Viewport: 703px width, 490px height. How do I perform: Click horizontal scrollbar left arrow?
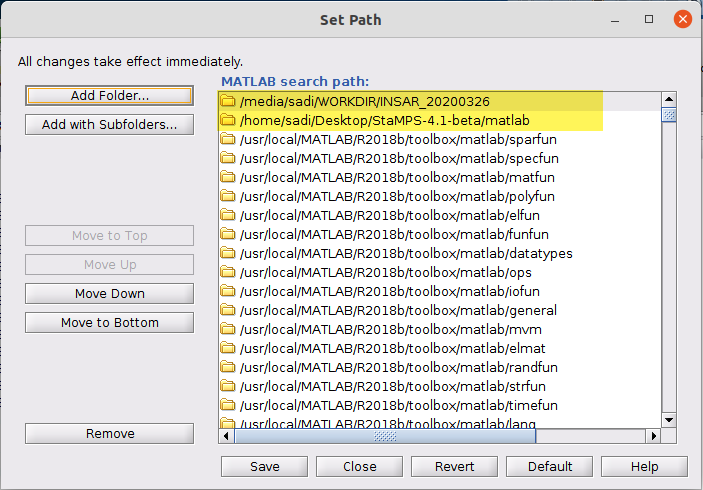tap(226, 436)
